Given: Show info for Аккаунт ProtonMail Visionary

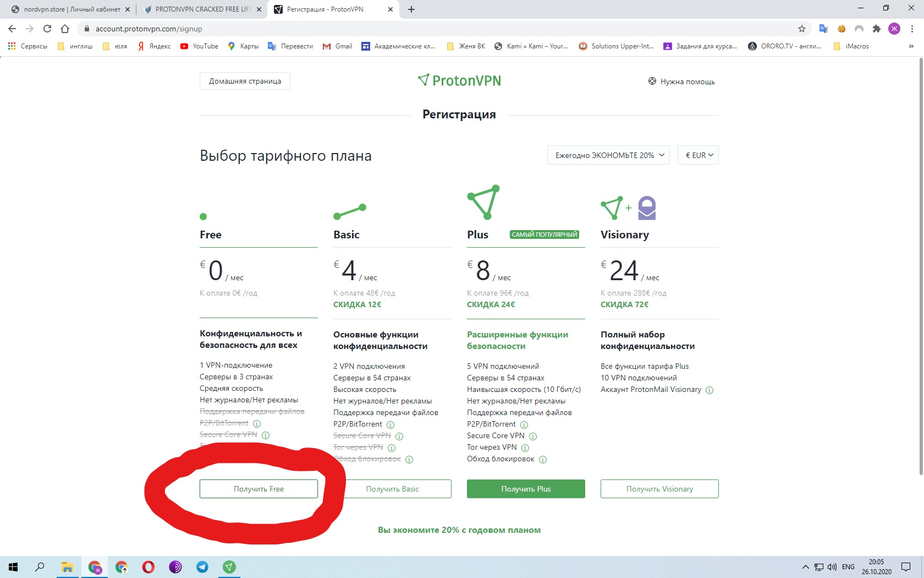Looking at the screenshot, I should tap(710, 390).
